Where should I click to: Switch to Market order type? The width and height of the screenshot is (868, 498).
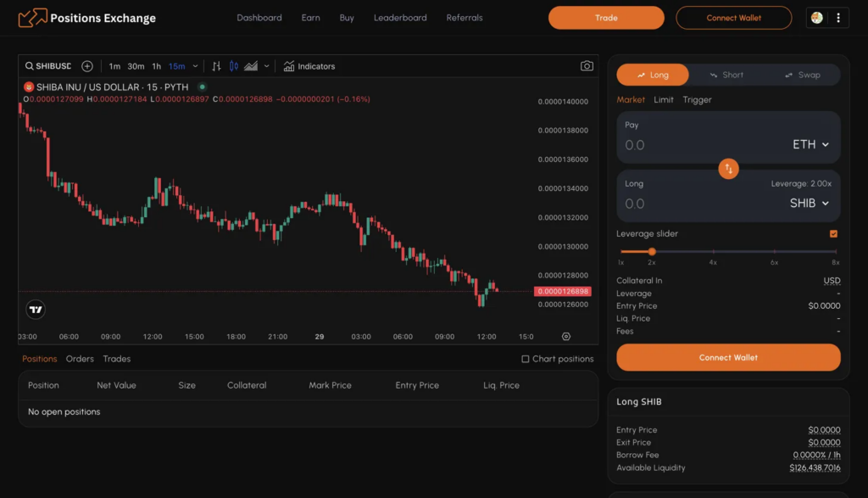pyautogui.click(x=631, y=100)
